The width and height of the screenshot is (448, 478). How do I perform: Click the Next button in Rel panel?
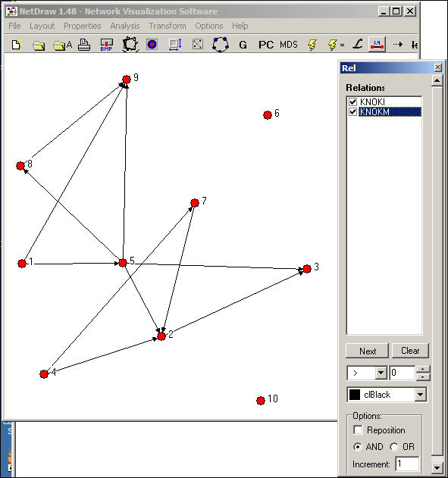pyautogui.click(x=368, y=351)
